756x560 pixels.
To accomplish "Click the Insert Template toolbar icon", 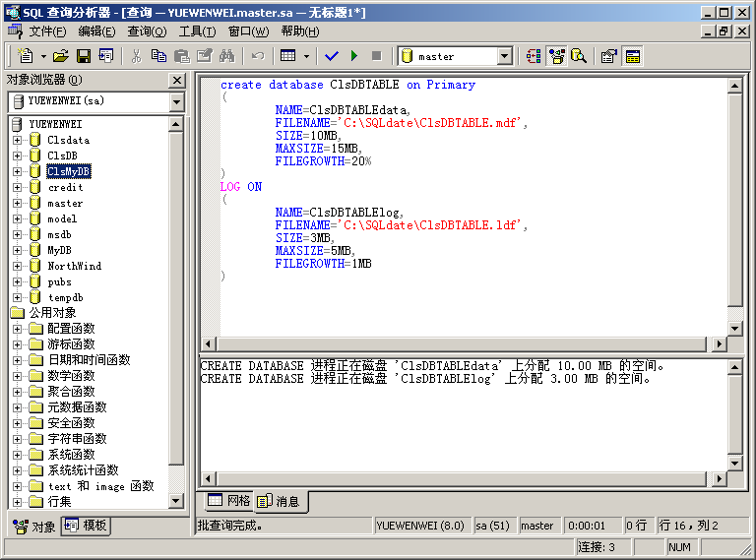I will (x=105, y=56).
